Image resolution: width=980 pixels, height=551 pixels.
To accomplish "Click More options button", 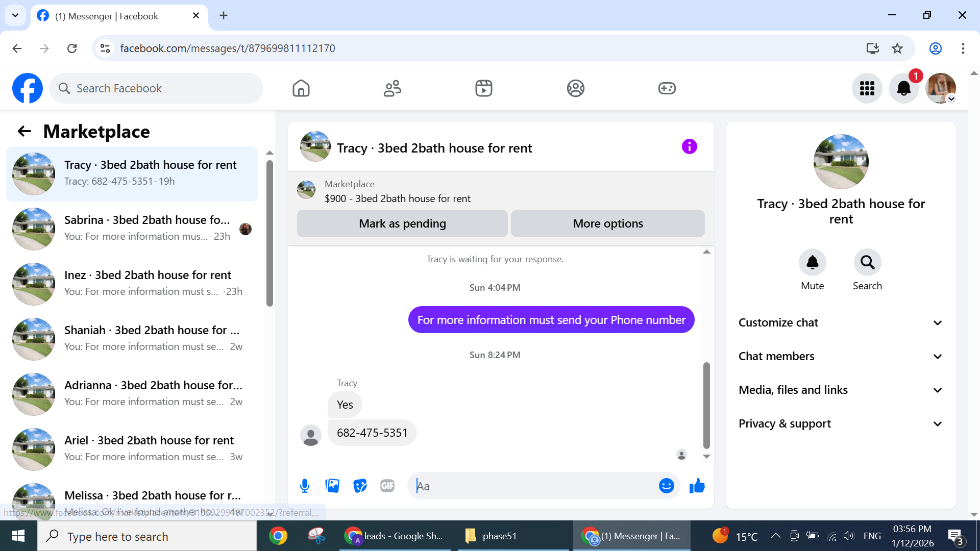I will tap(607, 223).
